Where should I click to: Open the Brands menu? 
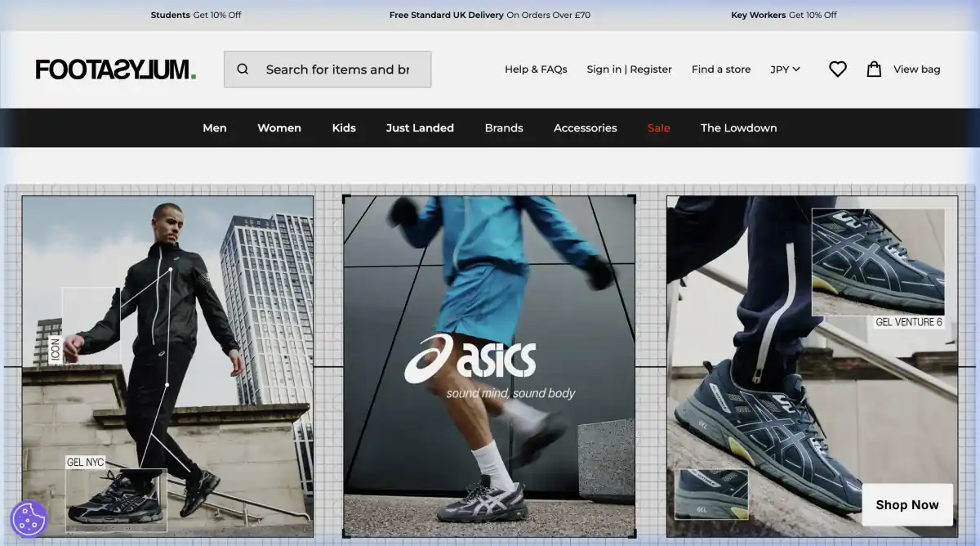click(x=504, y=128)
